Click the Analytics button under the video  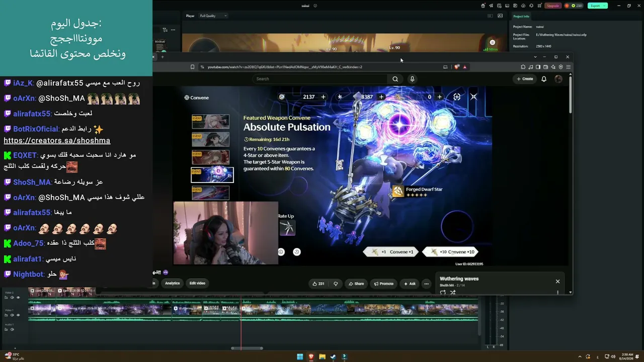point(172,284)
